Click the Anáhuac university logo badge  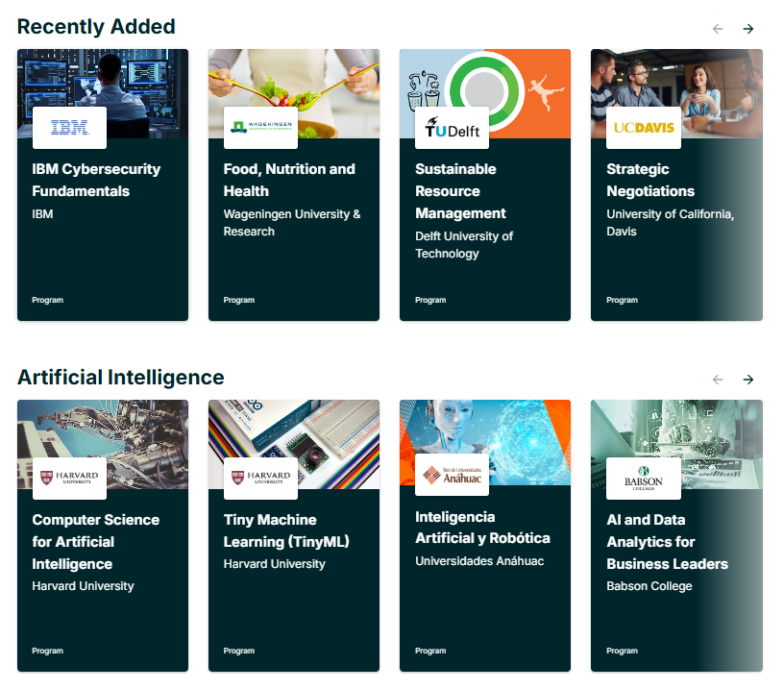point(452,478)
